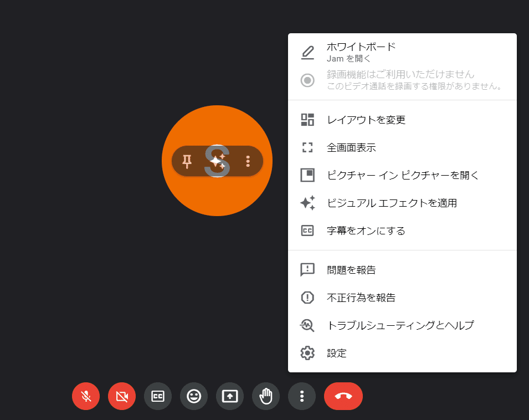
Task: Click the report abuse exclamation icon
Action: [307, 298]
